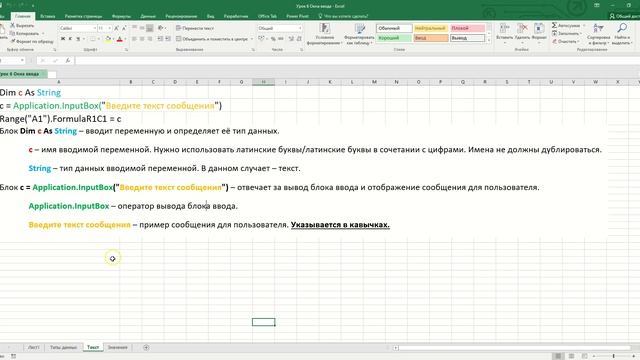This screenshot has width=640, height=360.
Task: Switch to Вставка (Insert) ribbon tab
Action: pyautogui.click(x=48, y=16)
